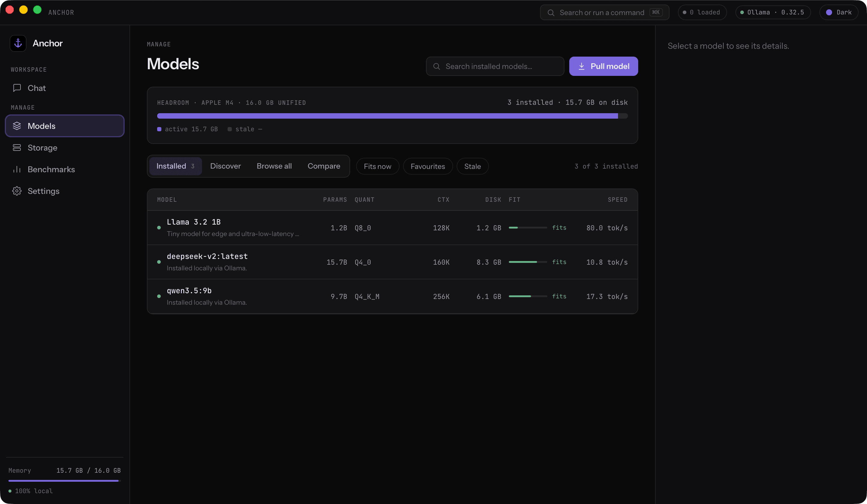Click the ⌘K shortcut badge
867x504 pixels.
coord(656,12)
